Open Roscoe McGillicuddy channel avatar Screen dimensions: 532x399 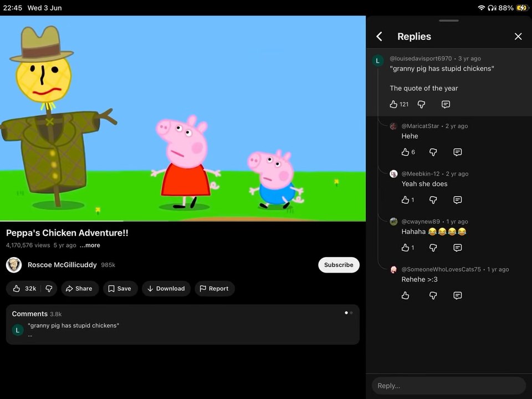14,265
